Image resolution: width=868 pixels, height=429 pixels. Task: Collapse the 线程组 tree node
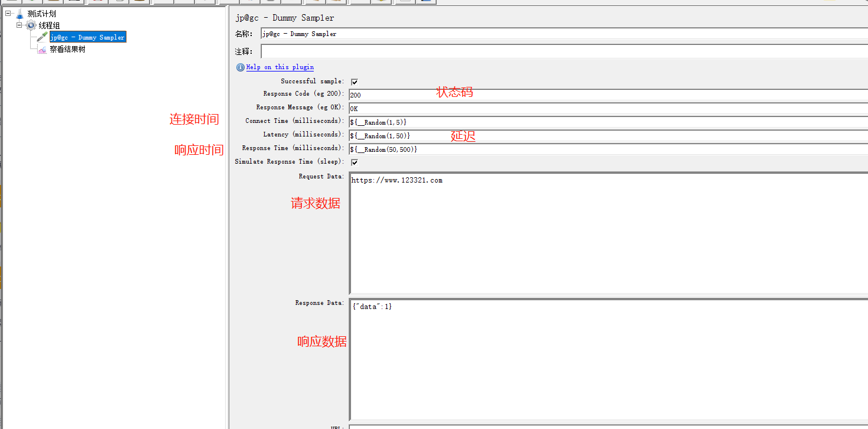(x=19, y=25)
